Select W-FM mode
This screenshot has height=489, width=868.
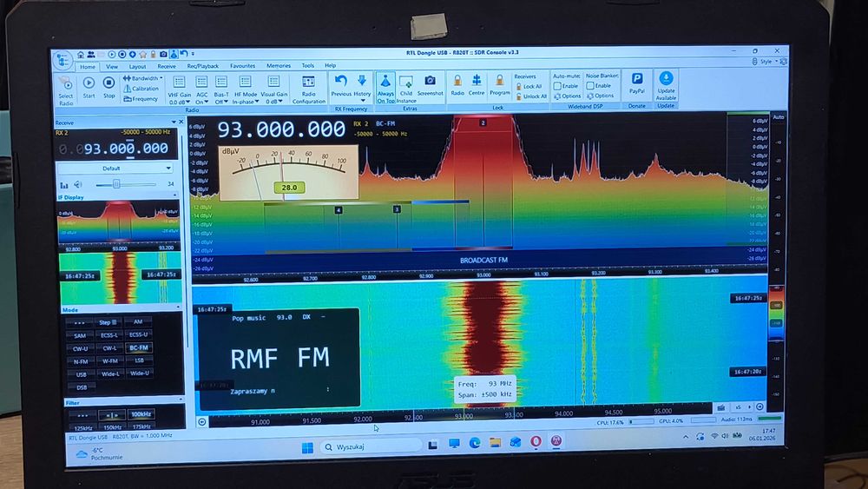[109, 361]
